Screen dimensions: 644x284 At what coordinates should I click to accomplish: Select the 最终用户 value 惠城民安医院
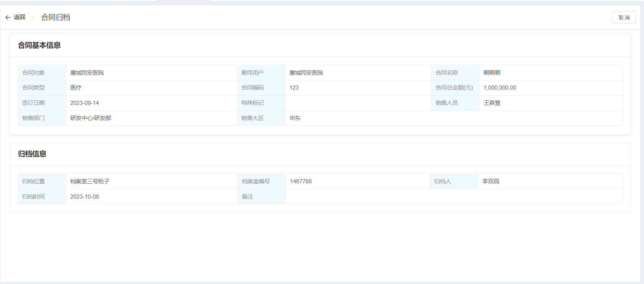306,73
